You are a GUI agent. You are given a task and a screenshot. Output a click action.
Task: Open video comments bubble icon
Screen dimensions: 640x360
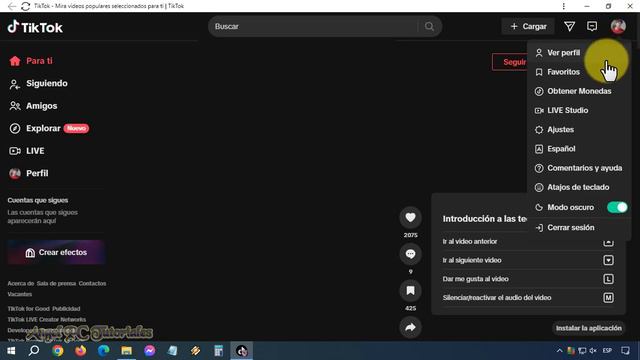(x=410, y=254)
